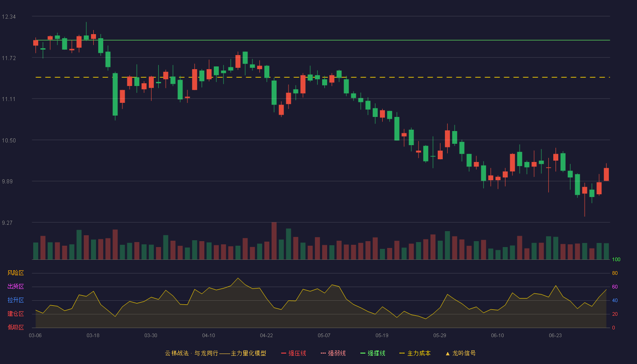The image size is (637, 364).
Task: Click the last red candlestick at right edge
Action: point(607,174)
